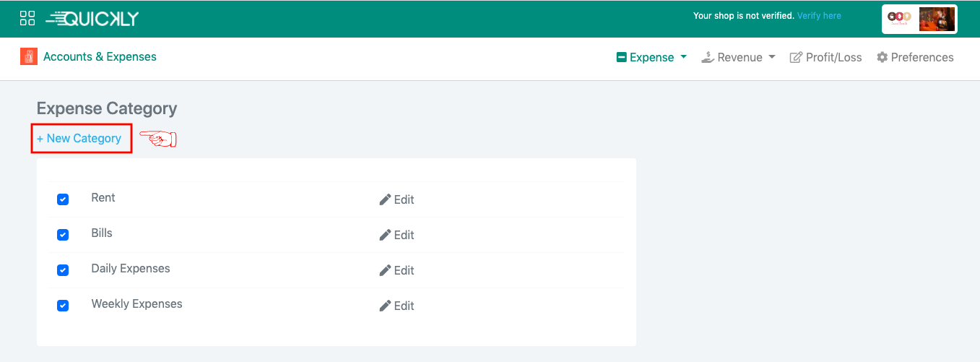
Task: Open the Accounts & Expenses link
Action: [100, 56]
